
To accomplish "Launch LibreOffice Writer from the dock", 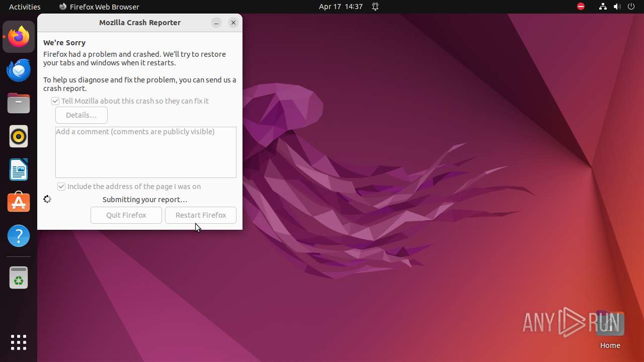I will click(x=19, y=169).
